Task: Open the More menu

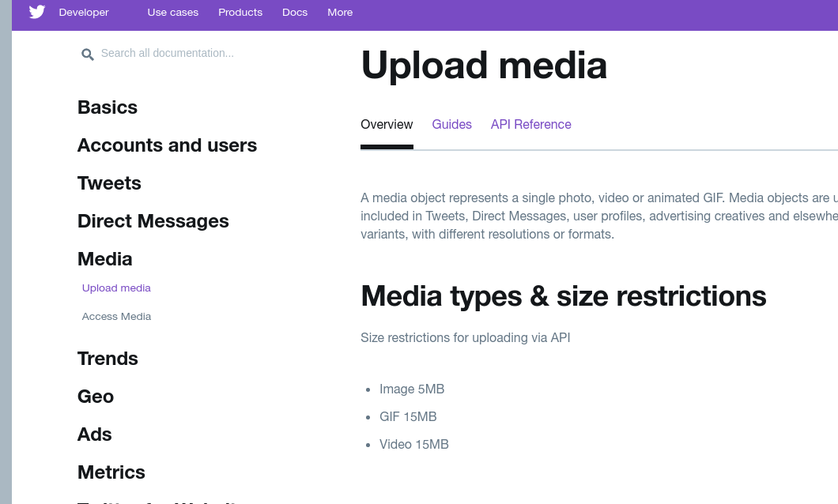Action: point(340,13)
